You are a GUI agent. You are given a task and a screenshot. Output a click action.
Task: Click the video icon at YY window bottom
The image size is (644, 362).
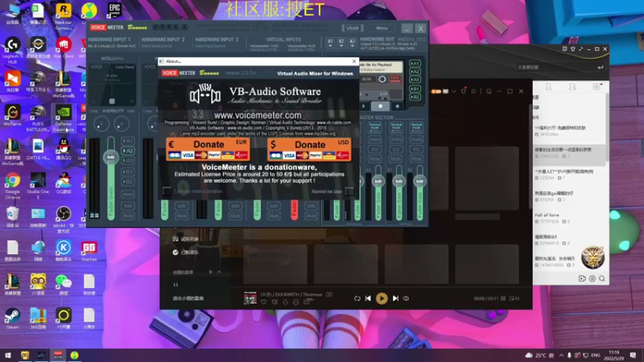click(582, 278)
